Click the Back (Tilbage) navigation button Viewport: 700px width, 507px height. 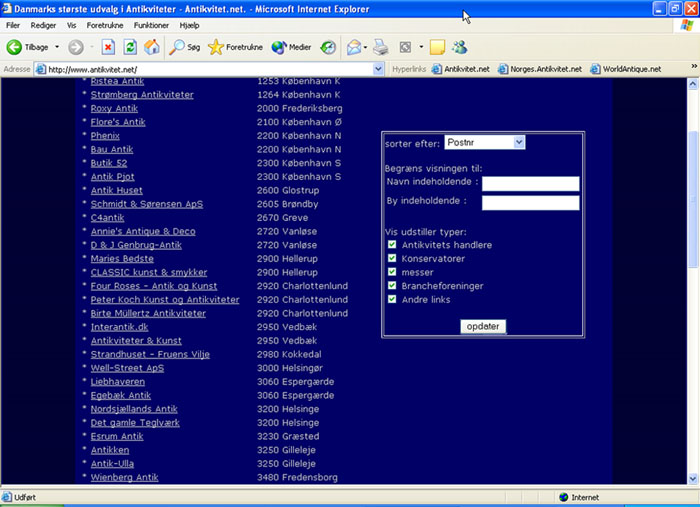click(28, 47)
